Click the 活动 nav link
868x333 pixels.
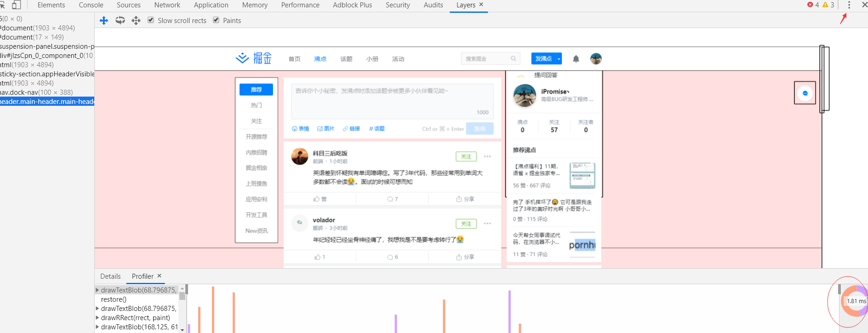(398, 59)
